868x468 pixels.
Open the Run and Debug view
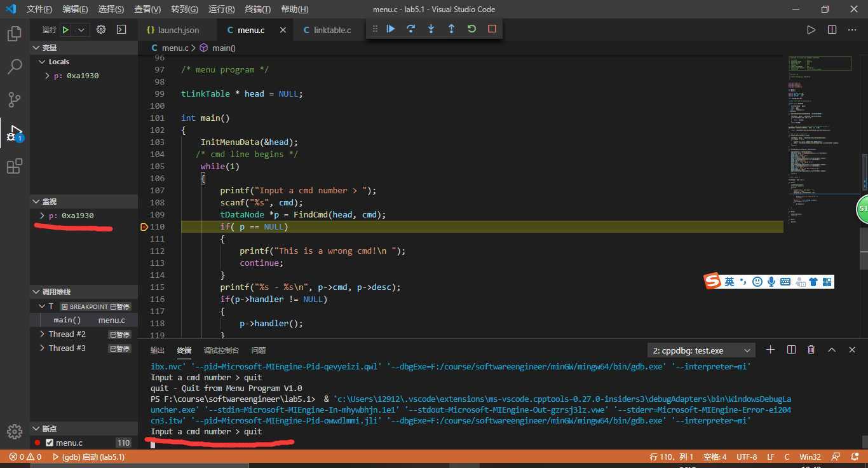click(x=14, y=134)
